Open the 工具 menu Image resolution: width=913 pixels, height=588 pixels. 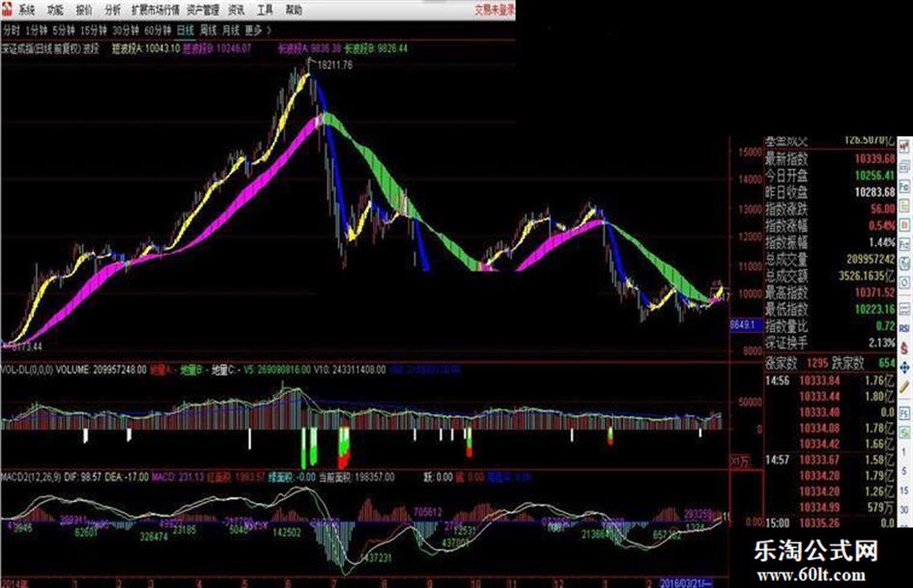point(266,10)
